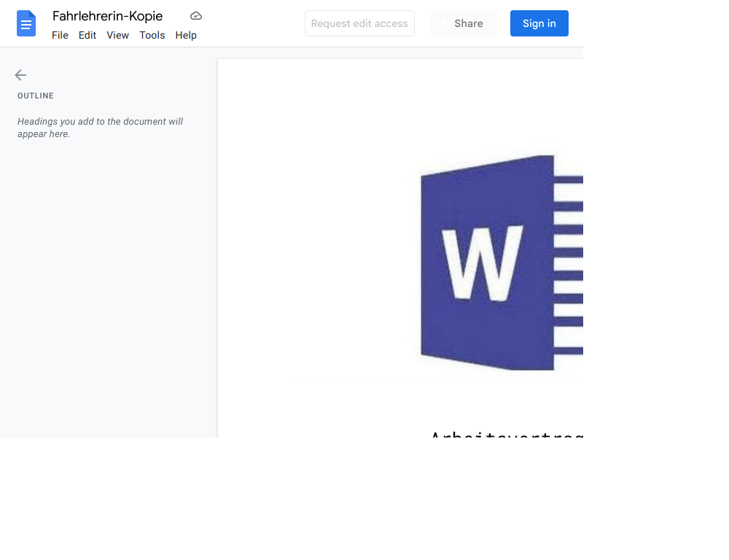This screenshot has width=729, height=560.
Task: Open the File menu
Action: 60,35
